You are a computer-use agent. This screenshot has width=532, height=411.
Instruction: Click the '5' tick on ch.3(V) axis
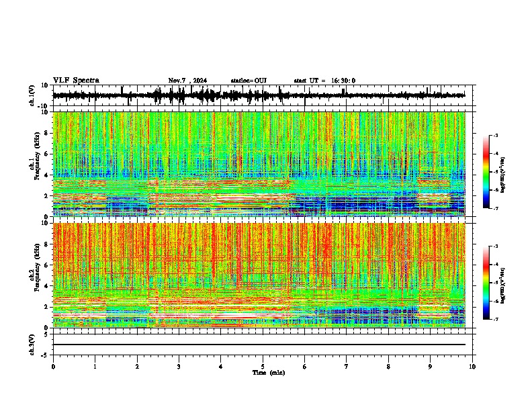coord(47,334)
